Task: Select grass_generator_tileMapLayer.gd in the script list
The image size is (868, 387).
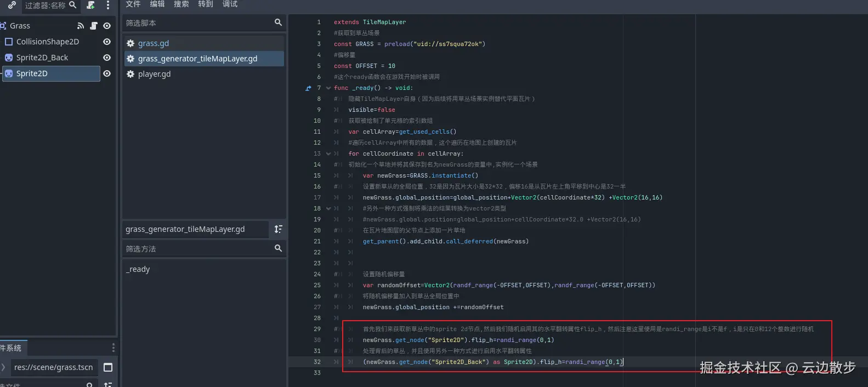Action: 204,59
